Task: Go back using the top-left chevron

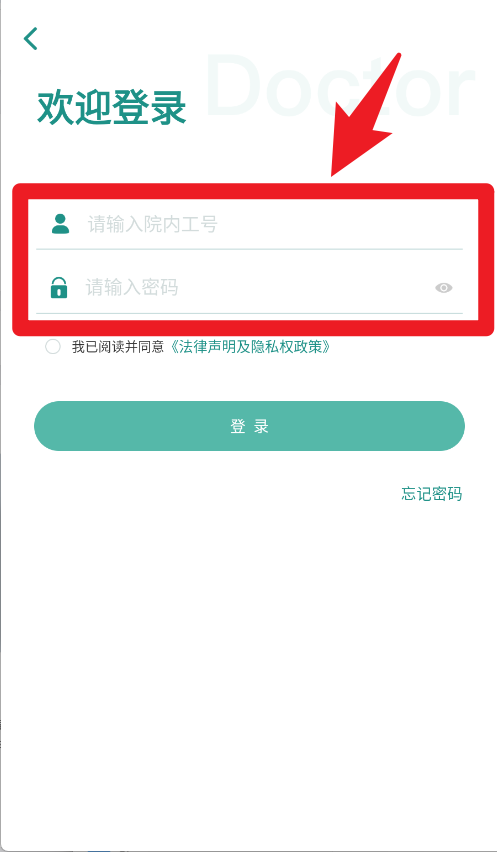Action: tap(30, 39)
